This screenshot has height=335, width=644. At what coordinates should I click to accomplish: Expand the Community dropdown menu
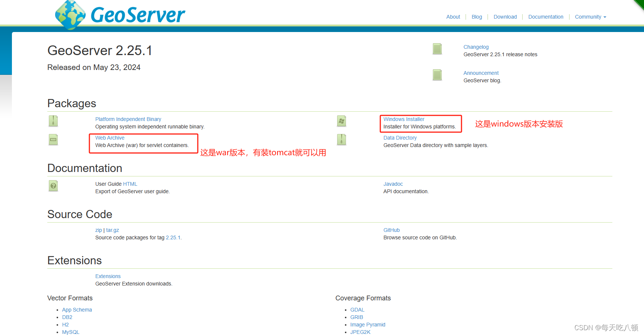point(590,17)
